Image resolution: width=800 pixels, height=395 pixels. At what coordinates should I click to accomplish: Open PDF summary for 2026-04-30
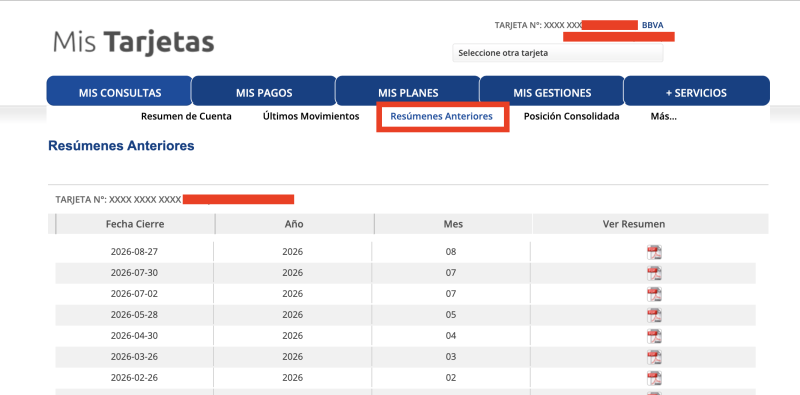(654, 336)
